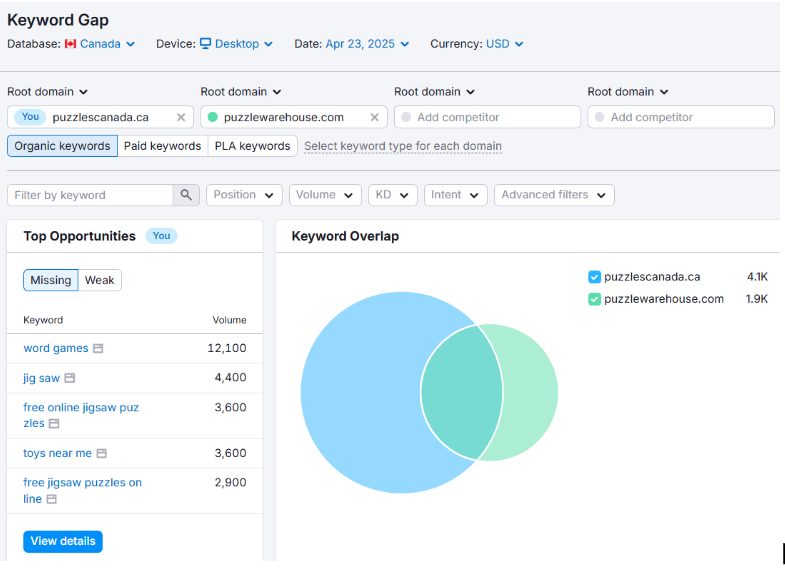Select the Paid keywords tab
This screenshot has height=568, width=785.
coord(162,146)
